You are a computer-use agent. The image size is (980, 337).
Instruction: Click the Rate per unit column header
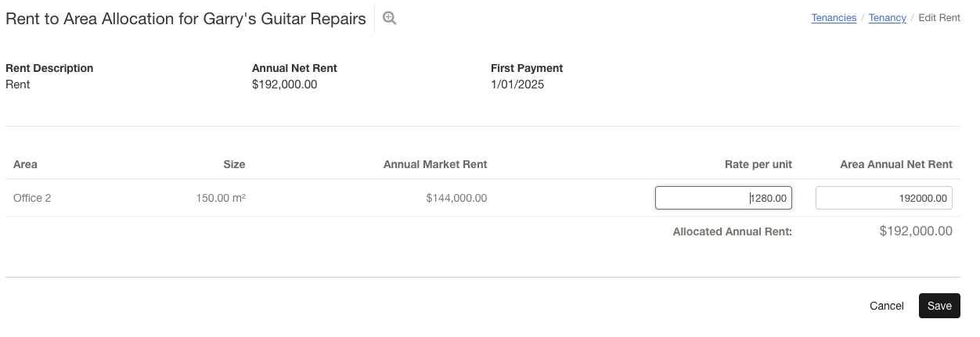click(758, 164)
